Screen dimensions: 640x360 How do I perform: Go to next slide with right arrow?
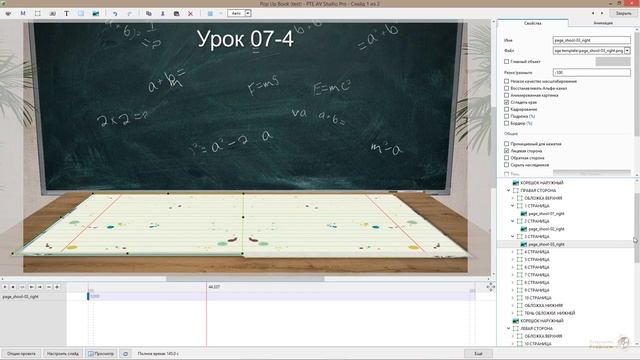(602, 13)
